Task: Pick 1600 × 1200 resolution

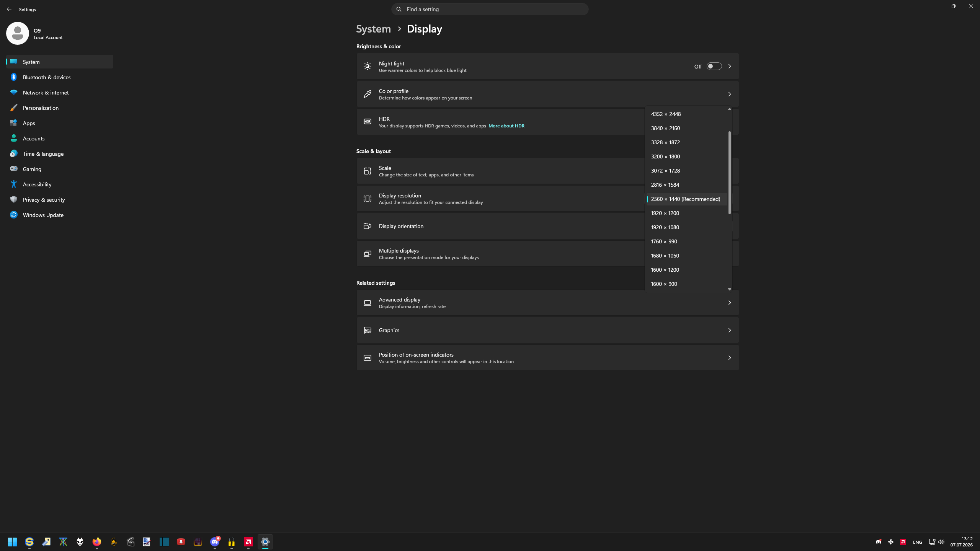Action: click(687, 270)
